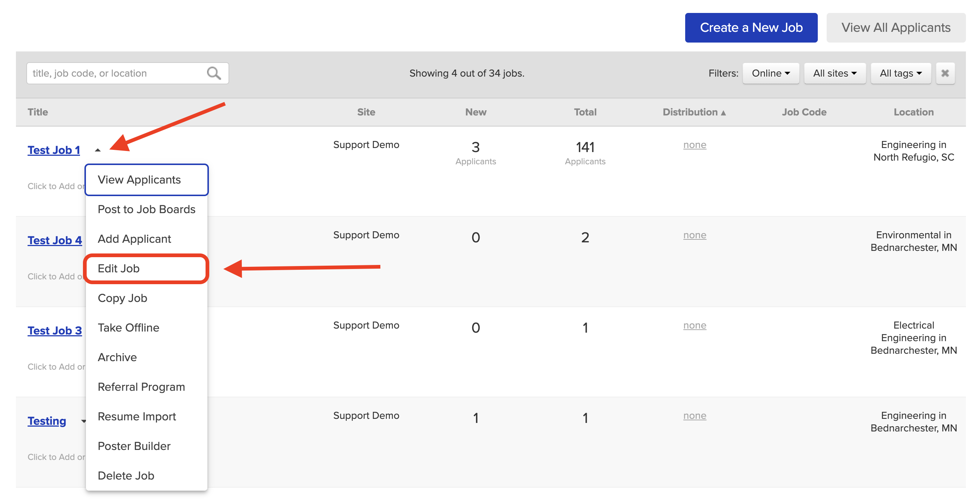This screenshot has height=501, width=980.
Task: Sort jobs using the Distribution column arrow
Action: point(723,112)
